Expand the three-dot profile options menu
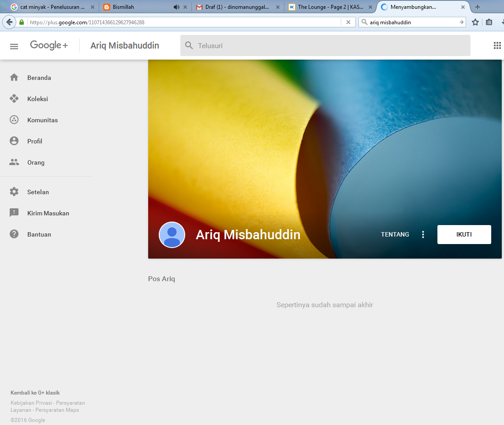 coord(423,235)
